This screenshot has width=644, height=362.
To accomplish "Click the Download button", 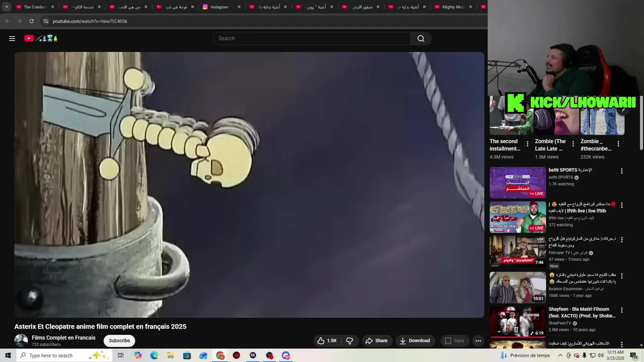I will click(x=415, y=341).
